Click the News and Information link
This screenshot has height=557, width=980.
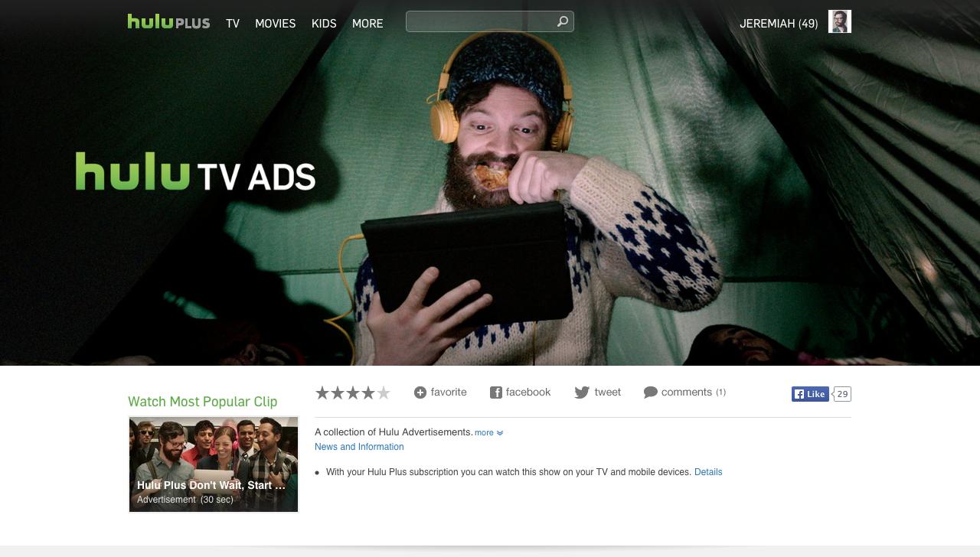tap(359, 447)
